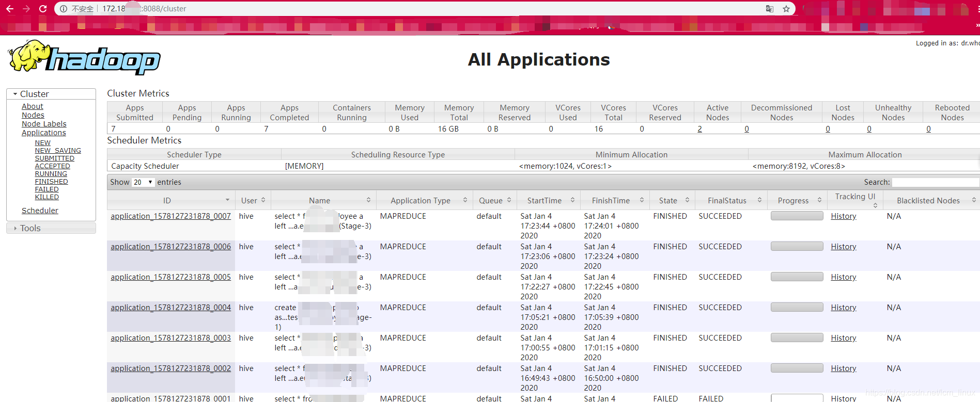Sort table by ID column arrow

click(x=227, y=200)
